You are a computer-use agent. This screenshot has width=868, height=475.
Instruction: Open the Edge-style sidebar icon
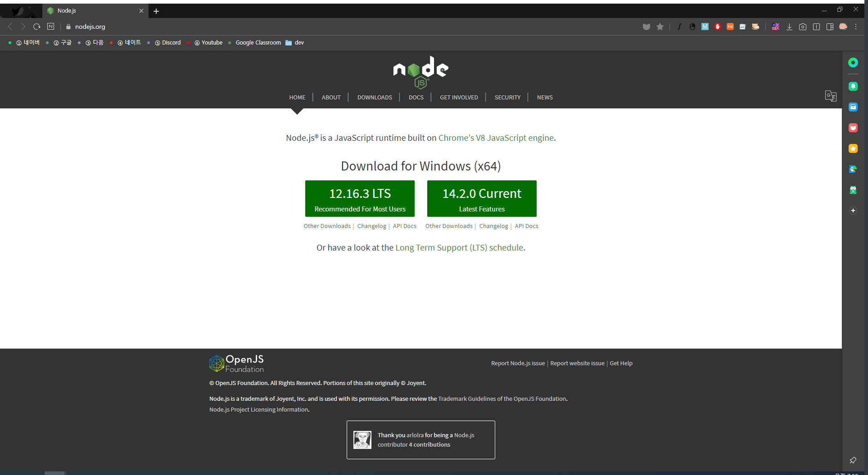coord(853,169)
